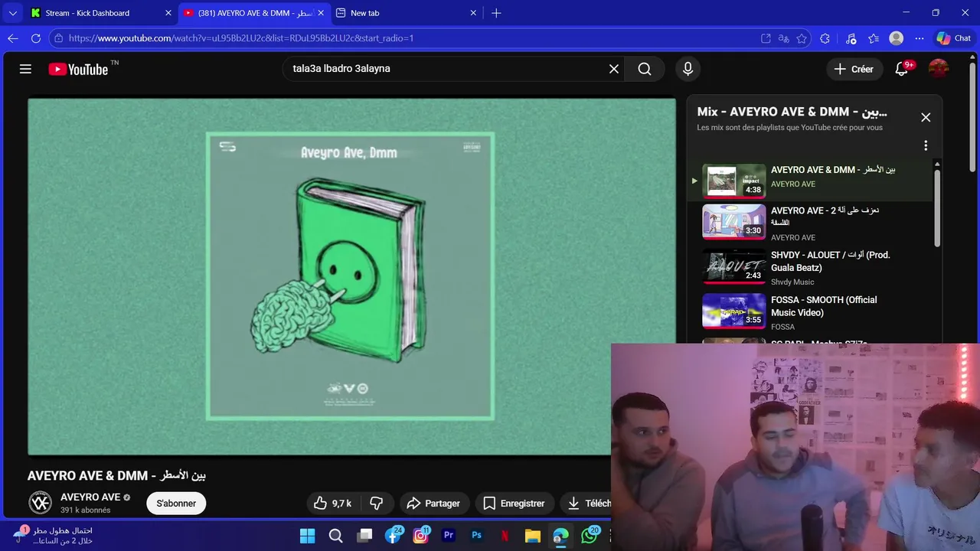
Task: Clear the search box with the X
Action: (x=614, y=69)
